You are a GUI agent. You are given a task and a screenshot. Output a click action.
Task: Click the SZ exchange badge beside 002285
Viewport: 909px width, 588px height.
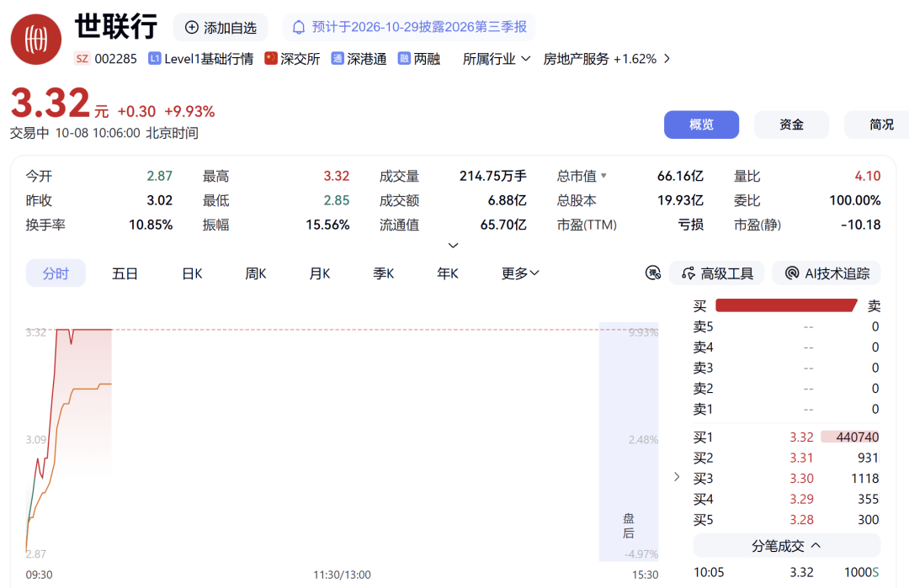click(x=82, y=59)
